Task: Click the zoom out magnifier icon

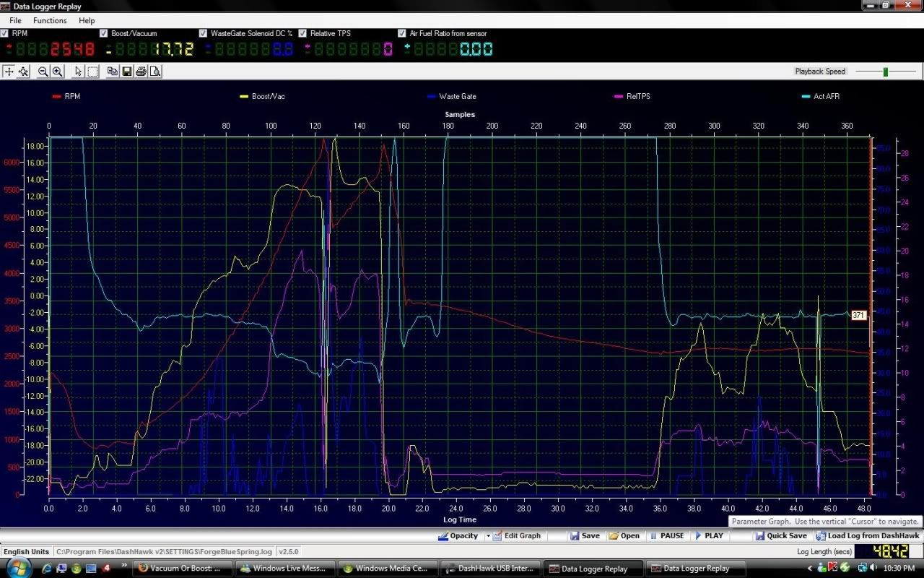Action: [x=43, y=72]
